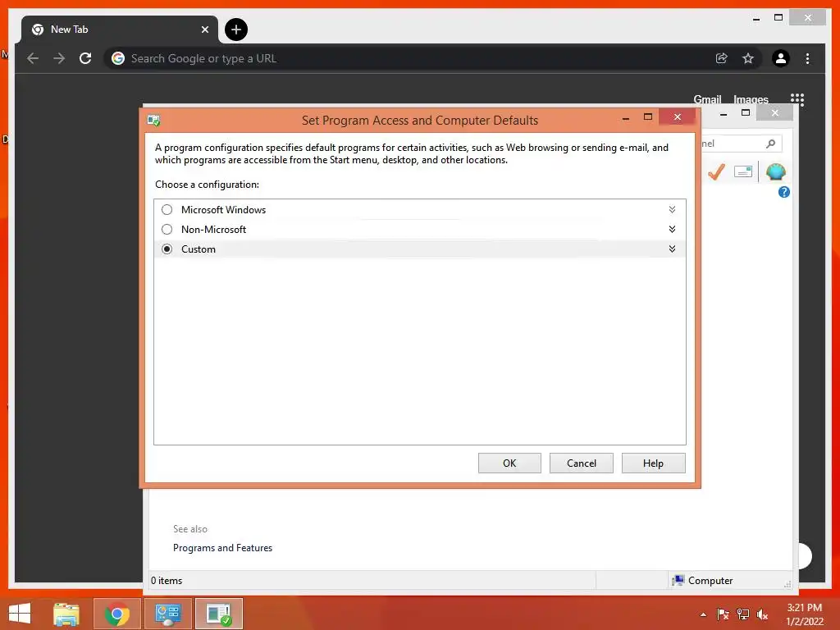Open a new Chrome tab with plus
The width and height of the screenshot is (840, 630).
(x=236, y=30)
